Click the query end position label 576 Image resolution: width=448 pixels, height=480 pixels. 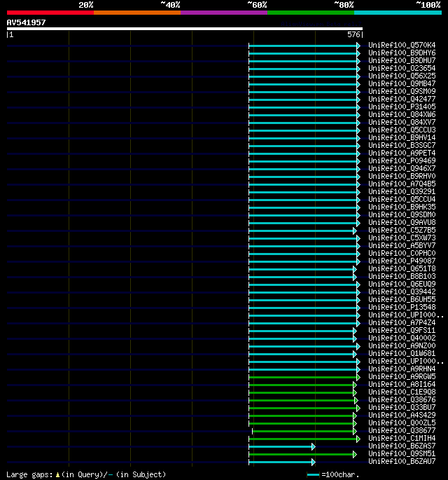pyautogui.click(x=353, y=34)
